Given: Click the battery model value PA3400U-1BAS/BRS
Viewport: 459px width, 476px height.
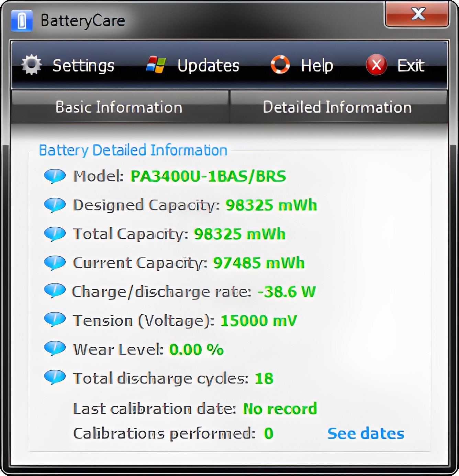Looking at the screenshot, I should 208,176.
